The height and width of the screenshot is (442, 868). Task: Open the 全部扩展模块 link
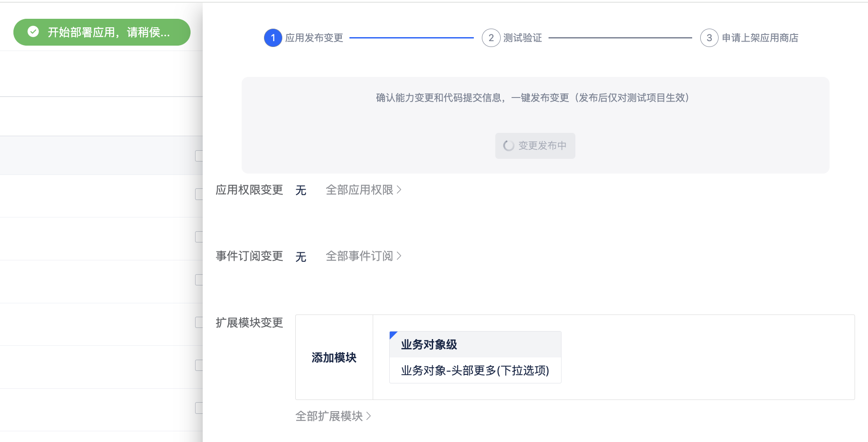click(x=333, y=416)
